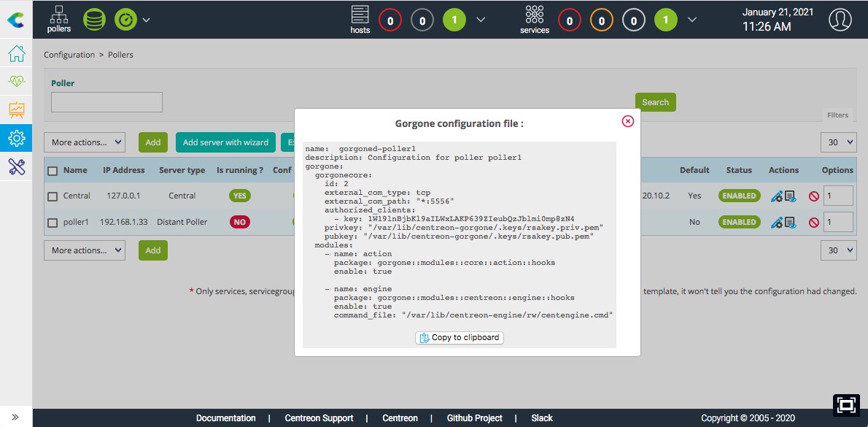868x427 pixels.
Task: Click the database status icon in header
Action: (94, 20)
